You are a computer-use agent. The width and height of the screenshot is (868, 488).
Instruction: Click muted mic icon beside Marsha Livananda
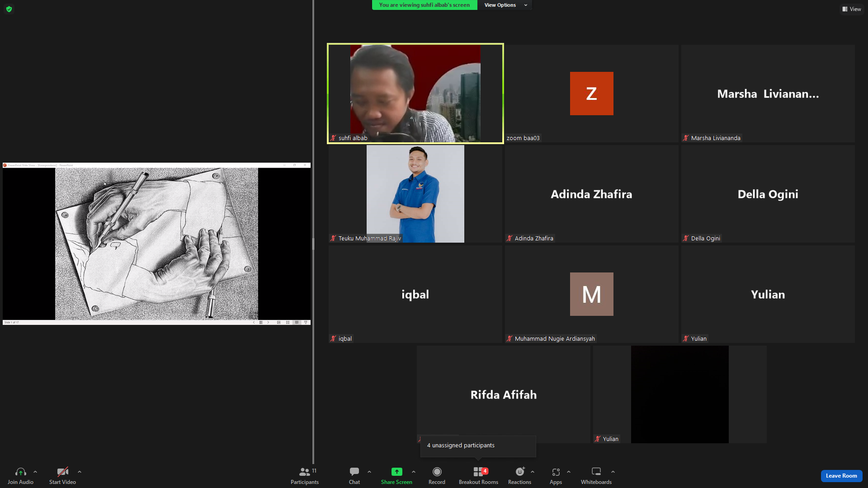[x=686, y=138]
